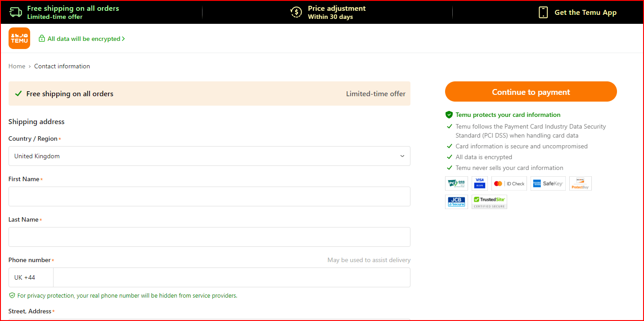Click the TrustedSite Certified Secure badge
Image resolution: width=644 pixels, height=321 pixels.
click(x=489, y=202)
